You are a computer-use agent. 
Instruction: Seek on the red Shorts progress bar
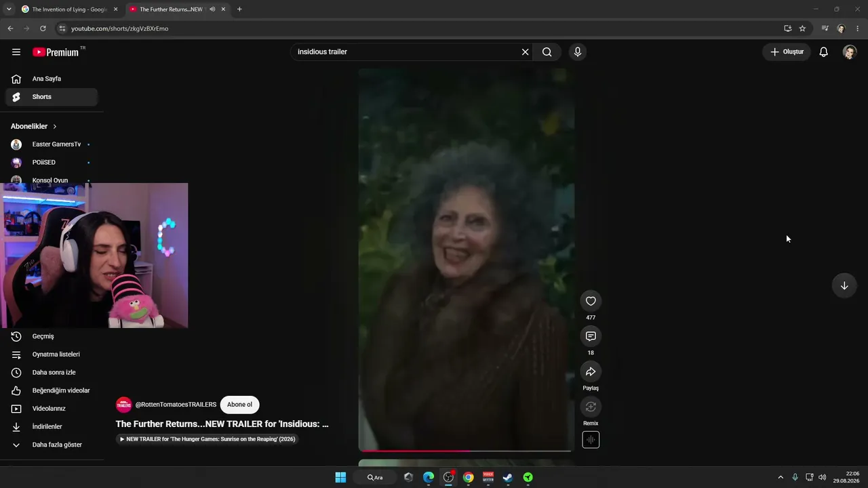[x=467, y=450]
